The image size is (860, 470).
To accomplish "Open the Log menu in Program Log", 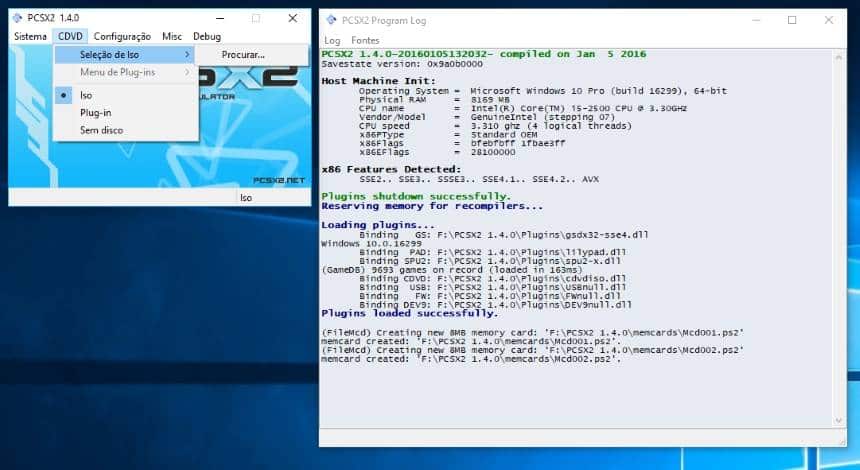I will click(x=332, y=40).
